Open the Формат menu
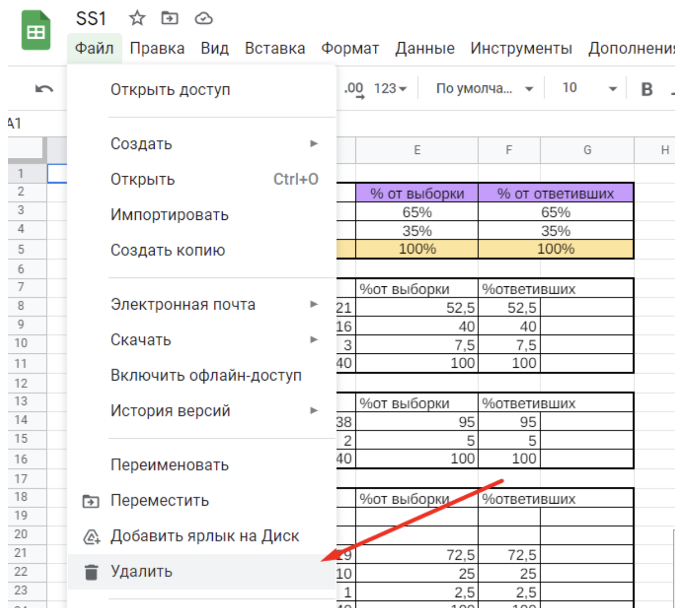The image size is (684, 616). click(x=350, y=48)
